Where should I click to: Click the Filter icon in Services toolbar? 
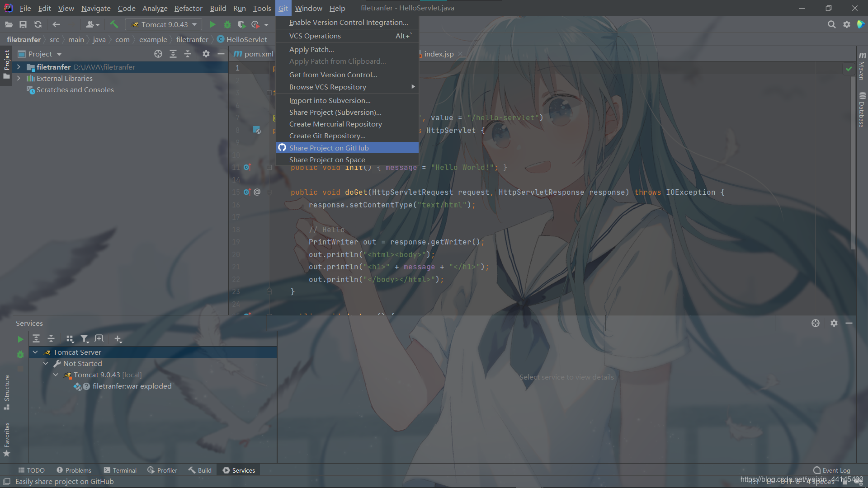tap(84, 338)
